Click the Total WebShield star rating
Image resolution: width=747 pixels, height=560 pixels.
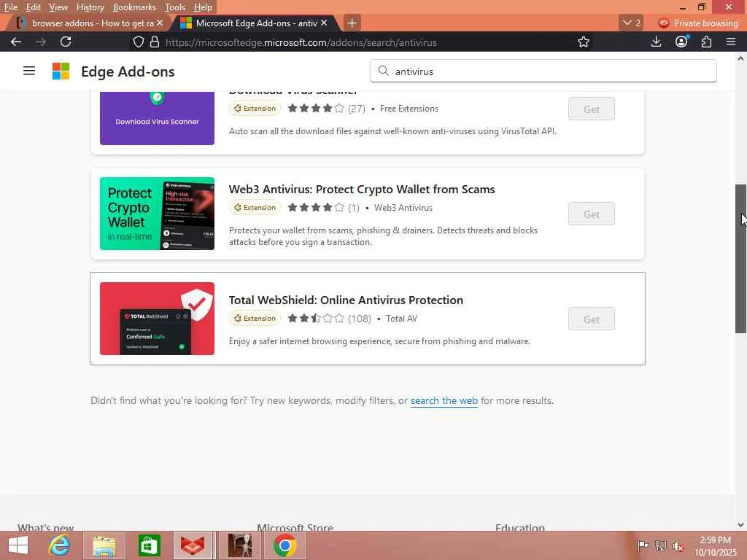pyautogui.click(x=315, y=318)
